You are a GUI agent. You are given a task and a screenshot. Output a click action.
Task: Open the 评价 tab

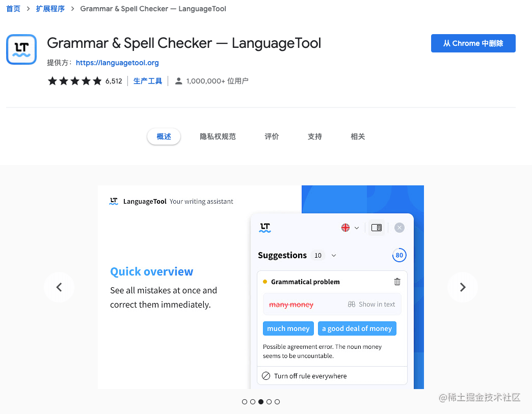(272, 136)
